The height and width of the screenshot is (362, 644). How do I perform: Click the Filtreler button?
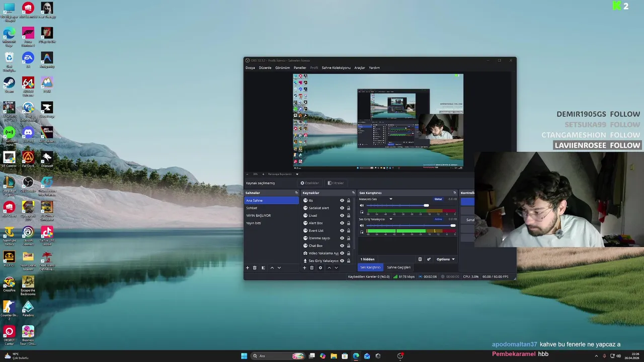[x=336, y=183]
